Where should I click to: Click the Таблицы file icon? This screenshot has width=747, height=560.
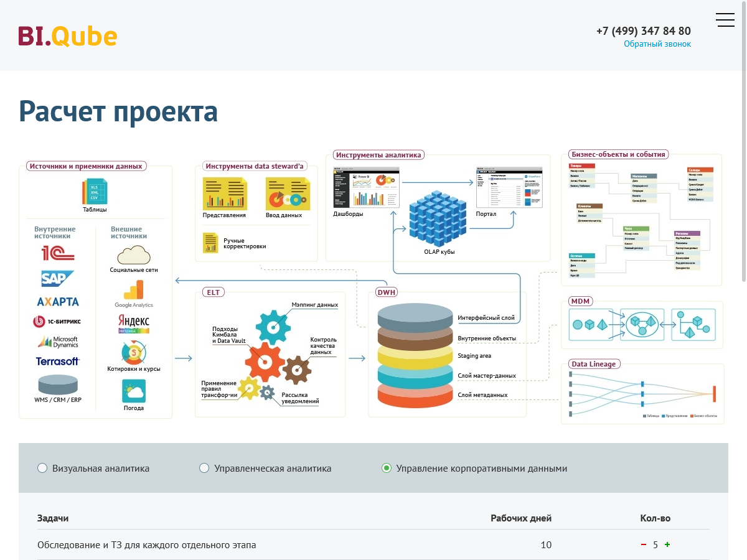coord(95,190)
